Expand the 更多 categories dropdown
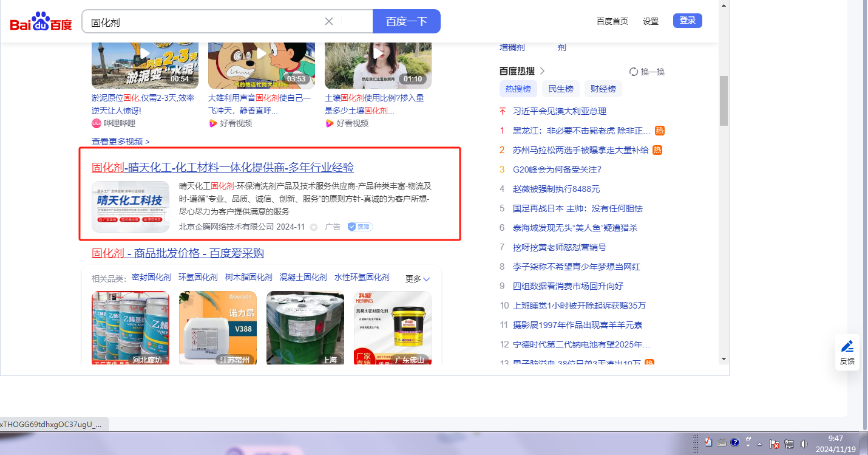This screenshot has width=868, height=455. tap(418, 279)
